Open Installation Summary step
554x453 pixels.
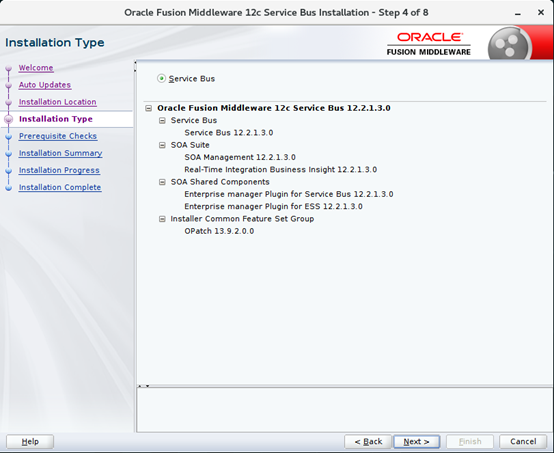click(60, 153)
